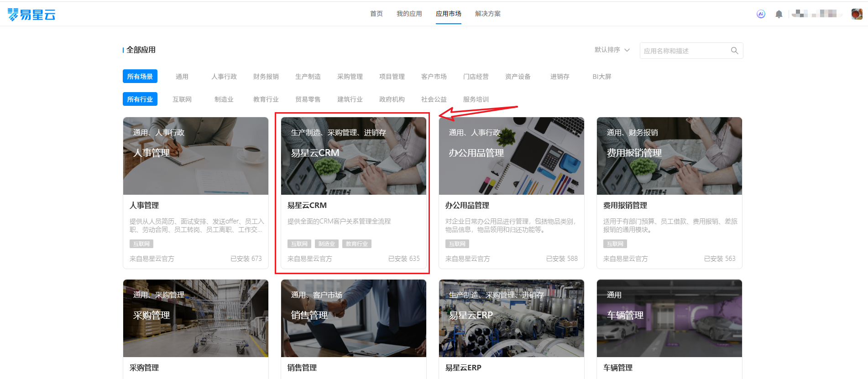Click the 易星云 logo
Viewport: 868px width, 379px height.
pyautogui.click(x=31, y=15)
